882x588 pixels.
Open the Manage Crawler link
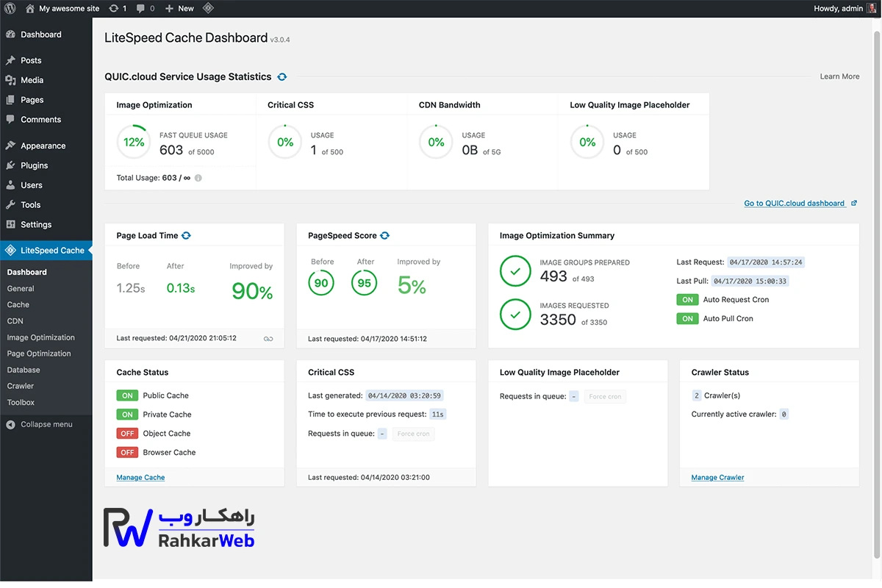tap(717, 478)
